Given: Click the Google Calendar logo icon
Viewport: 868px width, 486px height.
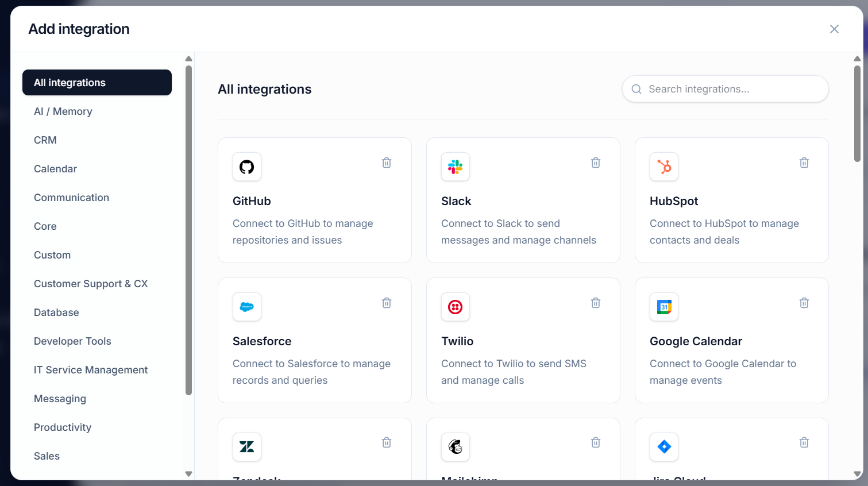Looking at the screenshot, I should pos(664,307).
